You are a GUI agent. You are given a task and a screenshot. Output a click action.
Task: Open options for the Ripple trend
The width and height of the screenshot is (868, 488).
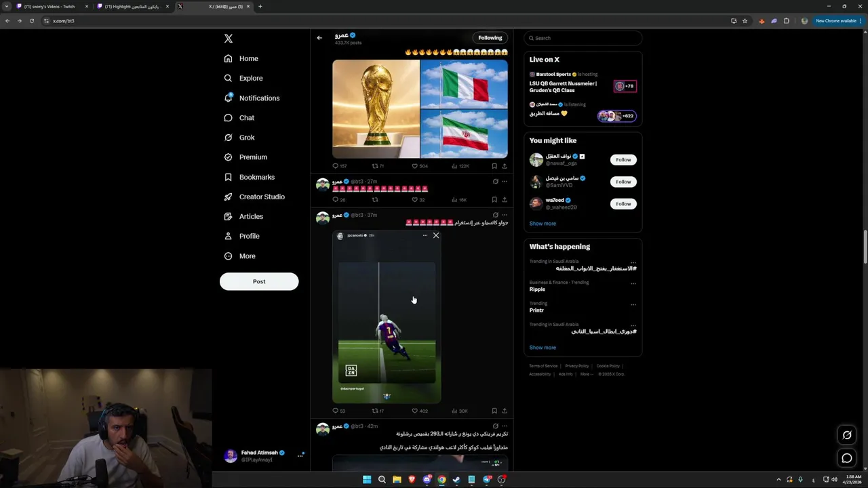(633, 283)
